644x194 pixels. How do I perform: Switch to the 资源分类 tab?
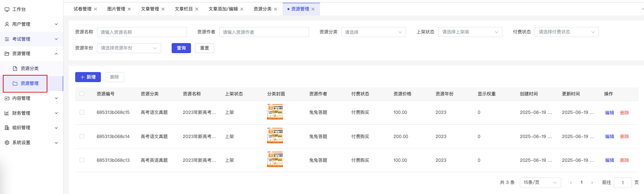[x=263, y=9]
